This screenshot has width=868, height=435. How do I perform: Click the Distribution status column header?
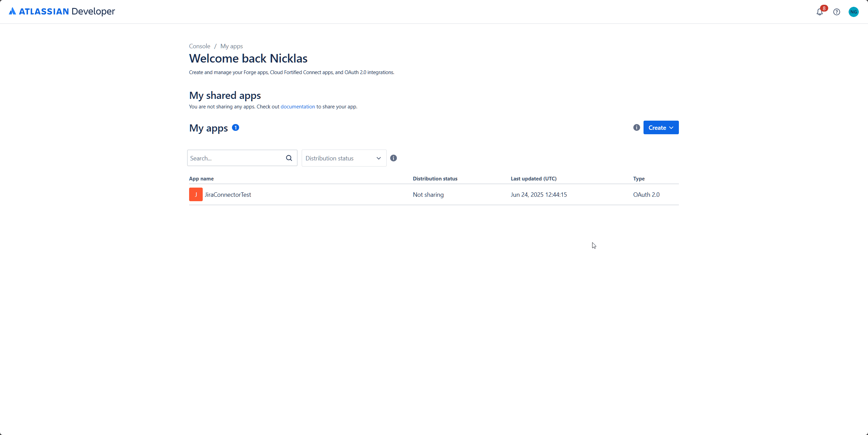coord(435,179)
